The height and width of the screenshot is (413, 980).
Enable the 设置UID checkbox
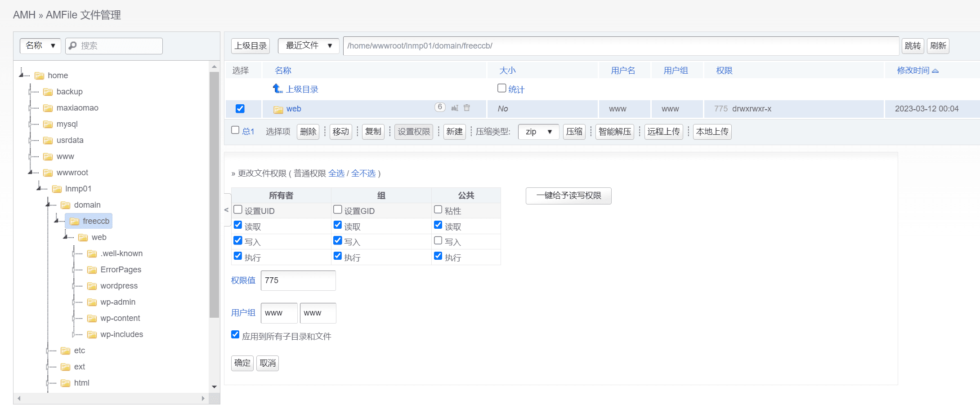[x=237, y=209]
